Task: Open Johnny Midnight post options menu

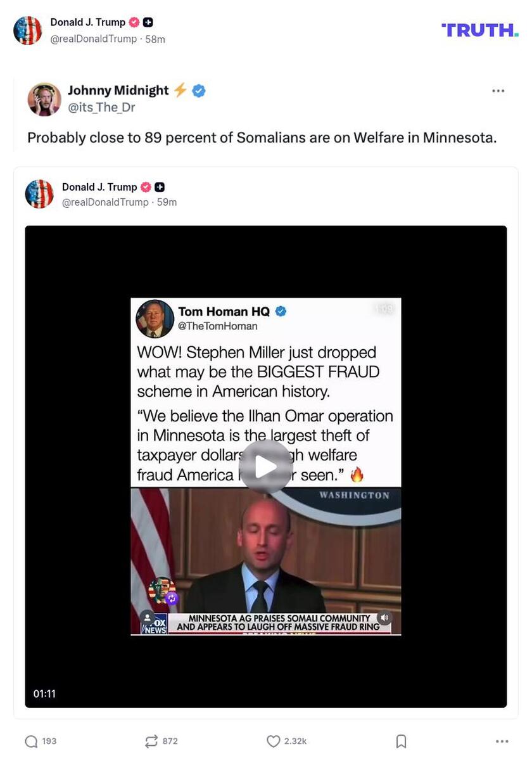Action: [x=498, y=91]
